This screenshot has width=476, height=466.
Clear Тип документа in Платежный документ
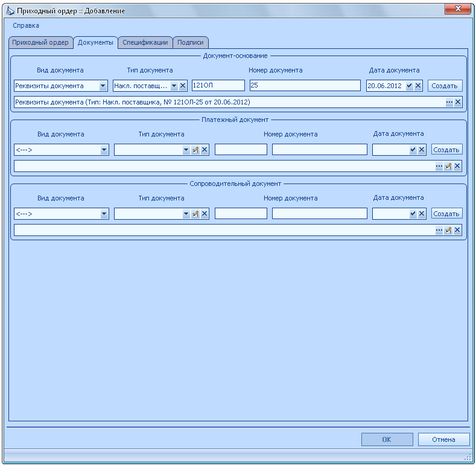(x=205, y=150)
